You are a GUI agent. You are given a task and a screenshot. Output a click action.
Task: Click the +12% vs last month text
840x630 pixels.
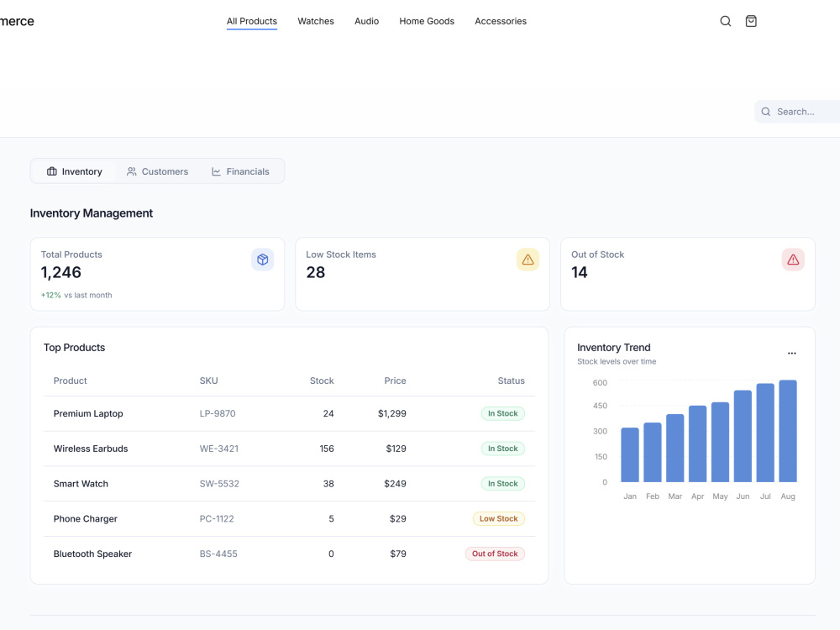click(76, 295)
